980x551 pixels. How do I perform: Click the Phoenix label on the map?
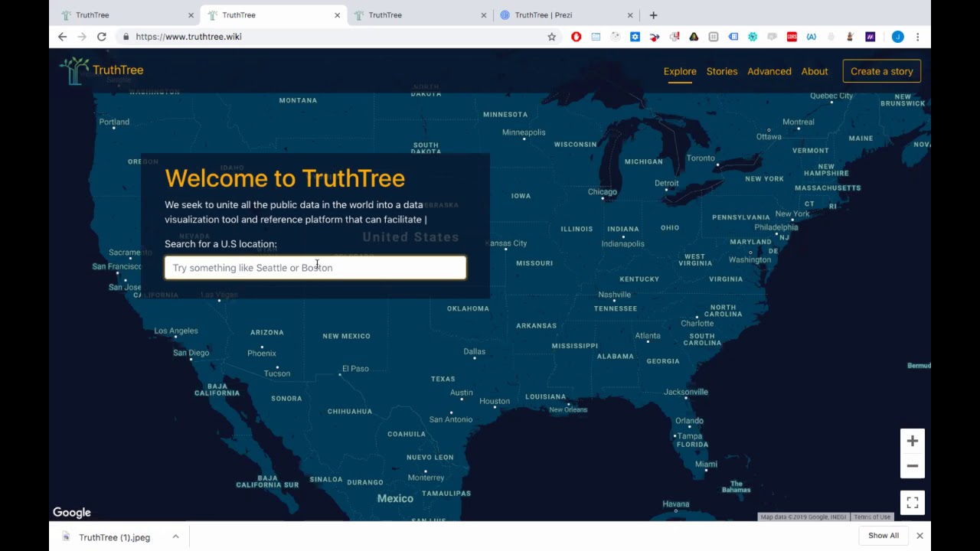[x=262, y=354]
